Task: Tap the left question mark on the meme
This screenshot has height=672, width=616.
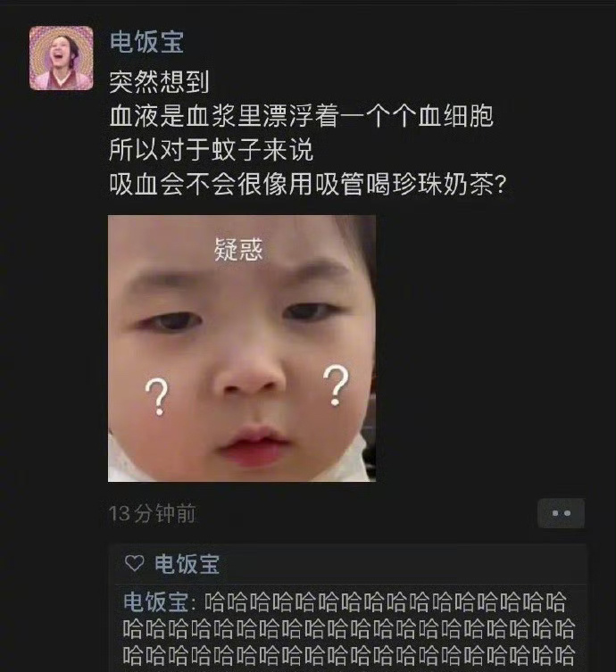Action: click(x=157, y=397)
